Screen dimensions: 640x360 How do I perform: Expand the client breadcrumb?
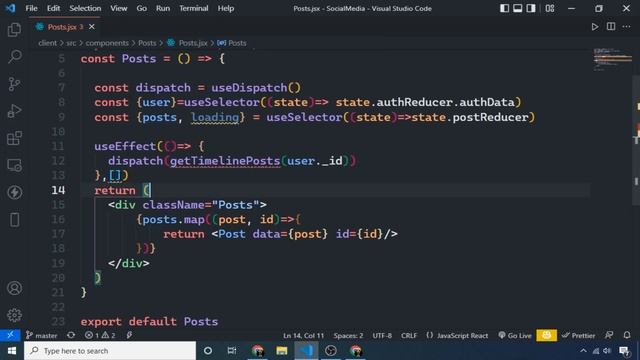47,43
